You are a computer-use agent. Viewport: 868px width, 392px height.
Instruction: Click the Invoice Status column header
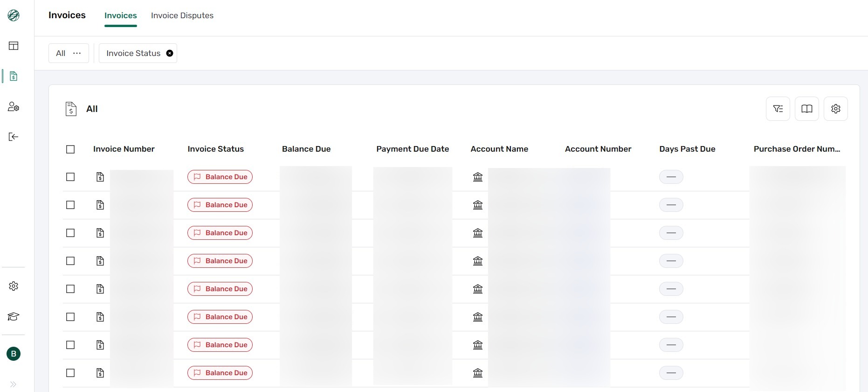tap(215, 149)
